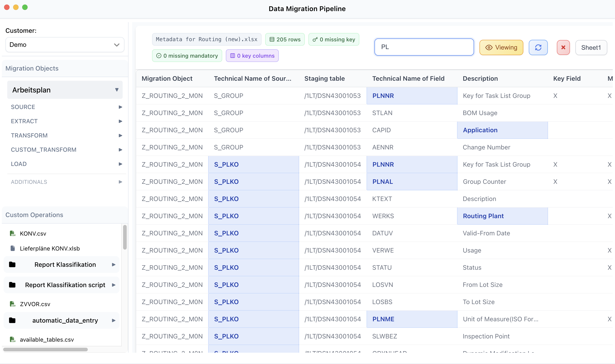Screen dimensions: 615x364
Task: Click the sidebar horizontal scrollbar
Action: (x=45, y=349)
